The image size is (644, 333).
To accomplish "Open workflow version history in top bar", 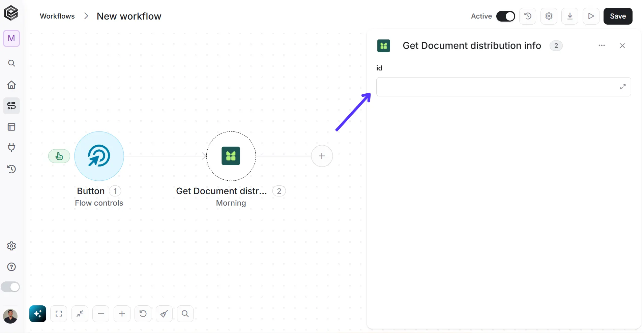I will (528, 16).
